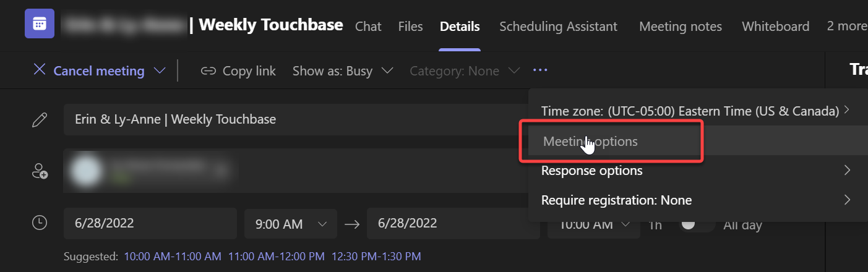The height and width of the screenshot is (272, 868).
Task: Click the add required attendees icon
Action: tap(40, 171)
